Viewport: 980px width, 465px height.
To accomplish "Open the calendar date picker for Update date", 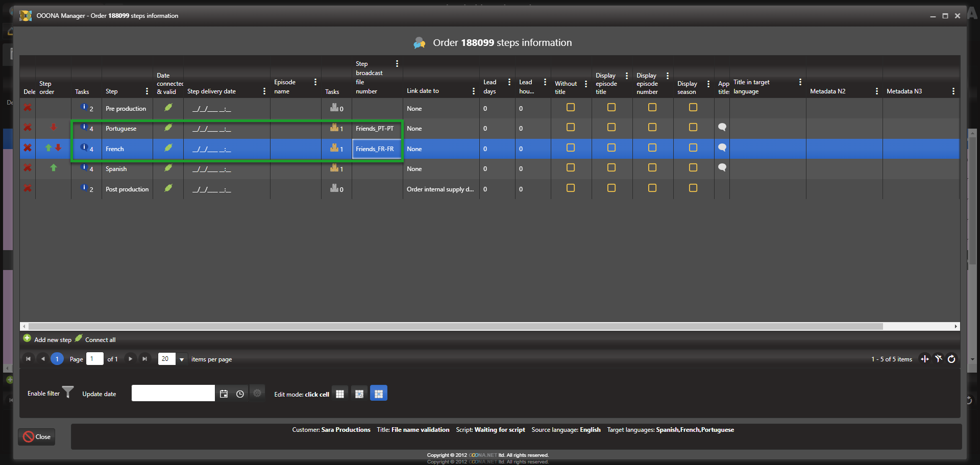I will point(224,394).
